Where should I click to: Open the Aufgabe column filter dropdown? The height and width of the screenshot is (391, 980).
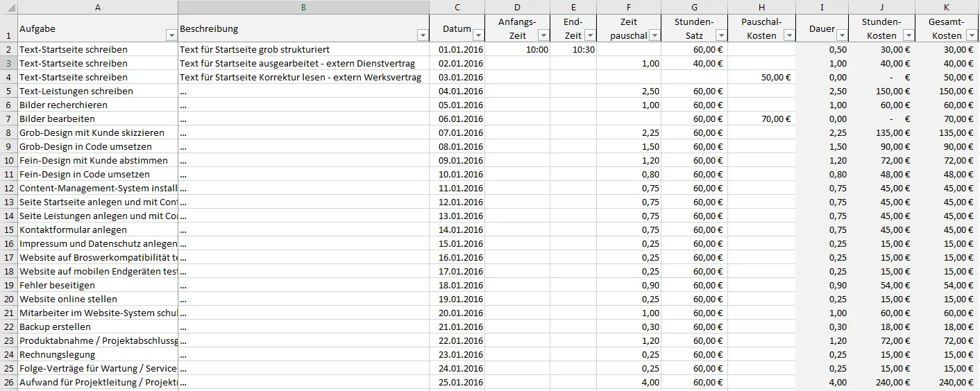tap(171, 35)
